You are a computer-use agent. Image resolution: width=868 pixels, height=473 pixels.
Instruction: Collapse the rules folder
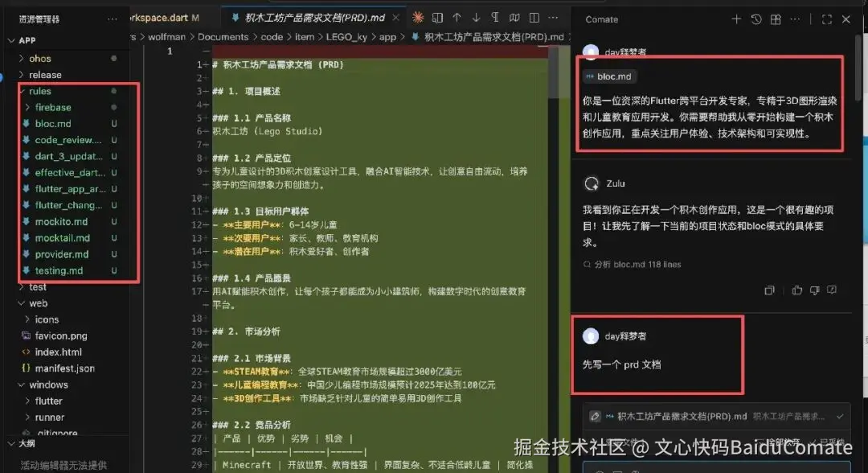coord(22,91)
